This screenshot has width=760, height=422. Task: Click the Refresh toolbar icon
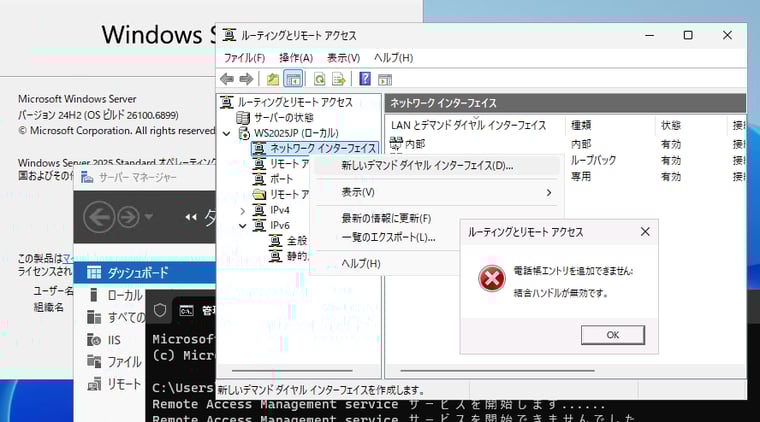(319, 79)
